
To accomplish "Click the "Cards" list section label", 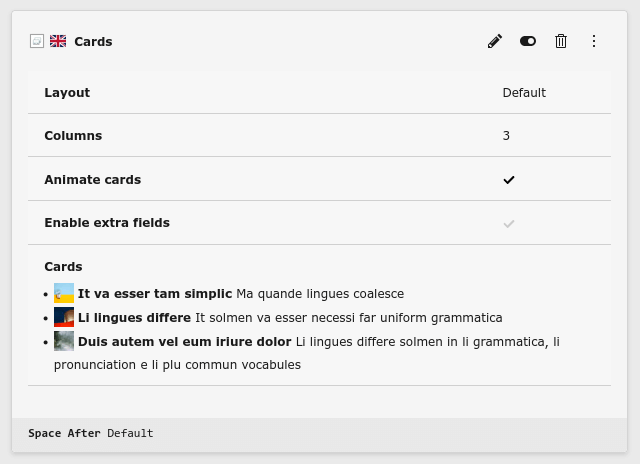I will click(x=63, y=267).
